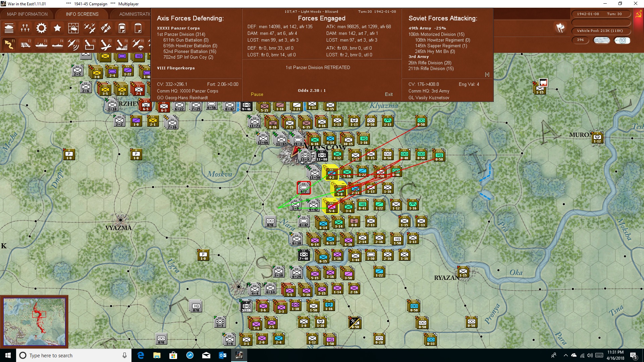
Task: Open the reinforcement arrows icon
Action: point(106,28)
